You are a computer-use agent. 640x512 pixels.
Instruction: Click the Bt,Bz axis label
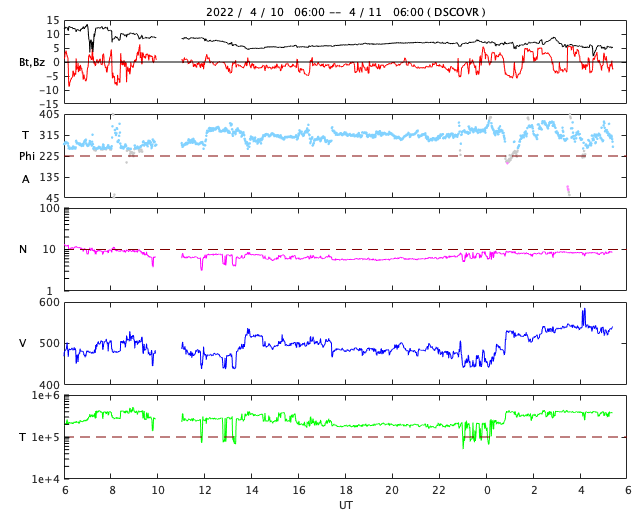[31, 62]
